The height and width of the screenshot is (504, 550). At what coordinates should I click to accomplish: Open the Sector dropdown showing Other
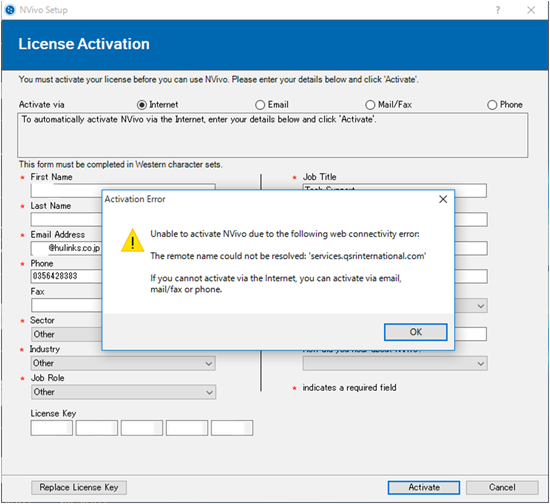(67, 334)
